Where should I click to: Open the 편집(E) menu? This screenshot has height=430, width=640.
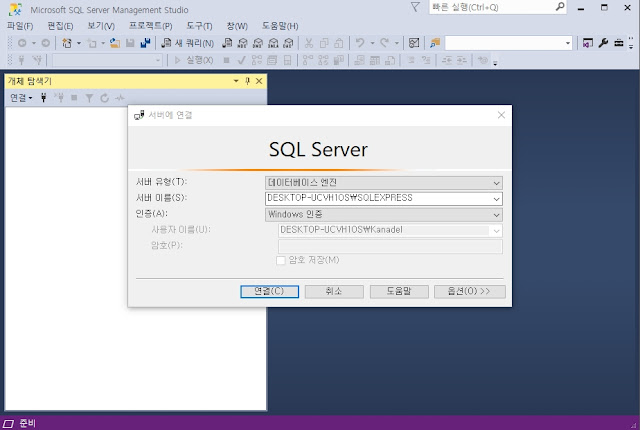(x=60, y=26)
